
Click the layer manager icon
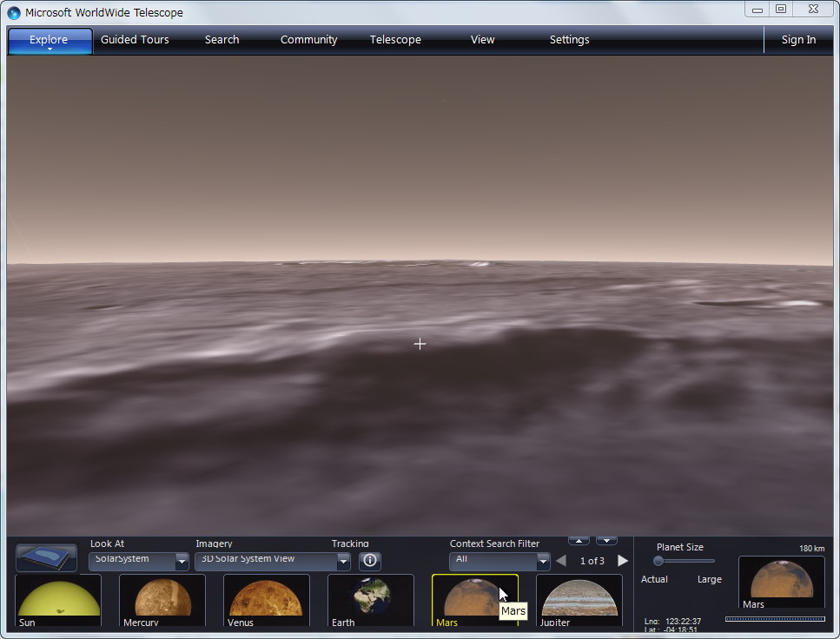pyautogui.click(x=46, y=557)
